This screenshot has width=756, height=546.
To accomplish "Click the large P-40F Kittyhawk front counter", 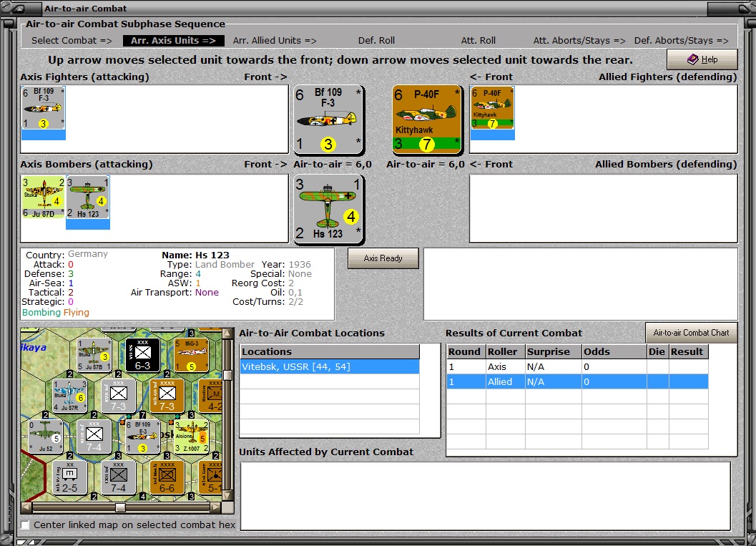I will pos(427,120).
